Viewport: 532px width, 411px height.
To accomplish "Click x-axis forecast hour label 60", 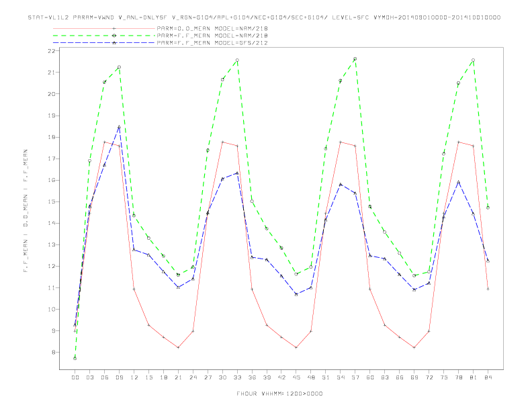I will click(370, 377).
